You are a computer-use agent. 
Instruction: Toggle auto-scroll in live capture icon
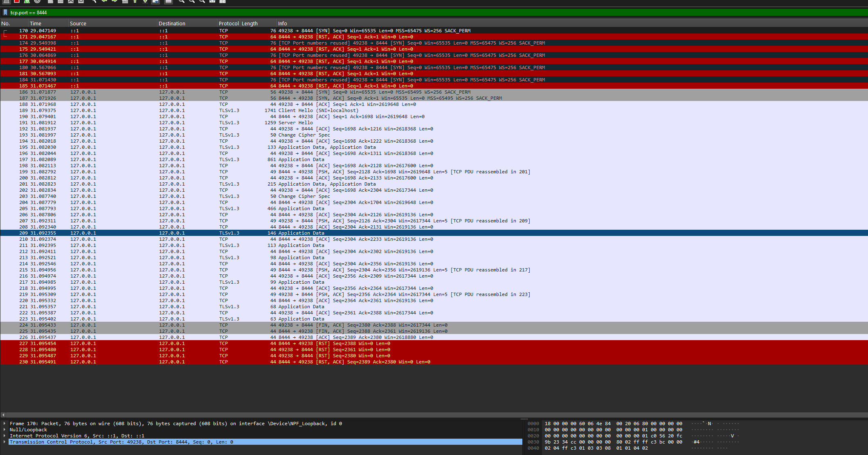(156, 1)
